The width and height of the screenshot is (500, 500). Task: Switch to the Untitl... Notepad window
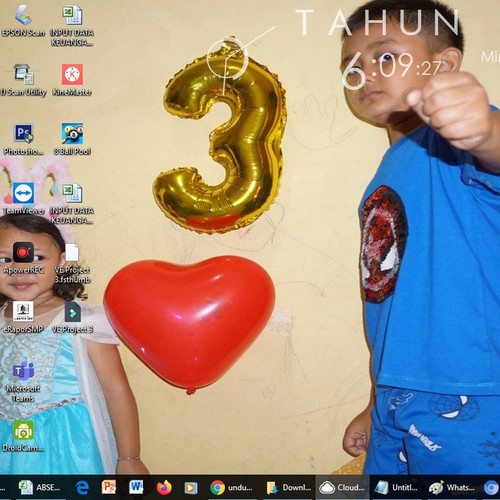(396, 488)
